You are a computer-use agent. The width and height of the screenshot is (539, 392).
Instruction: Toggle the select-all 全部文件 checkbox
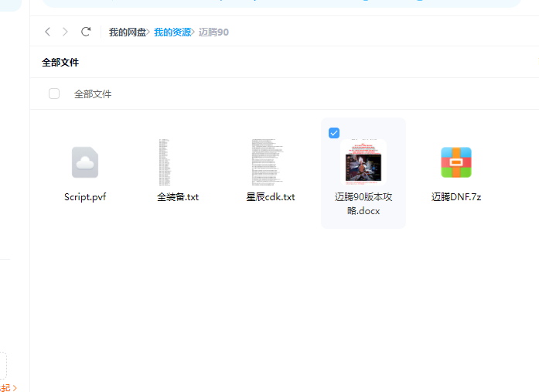[54, 94]
